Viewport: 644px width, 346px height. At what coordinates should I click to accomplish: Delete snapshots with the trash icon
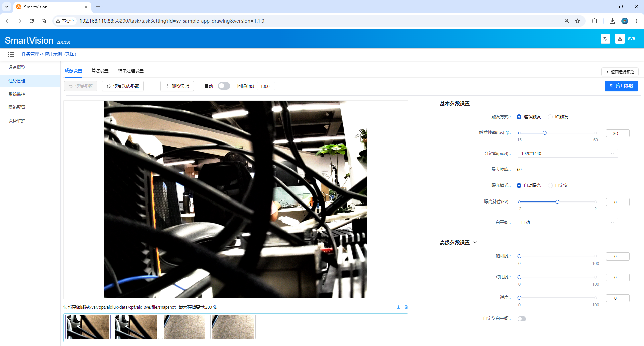[x=406, y=307]
